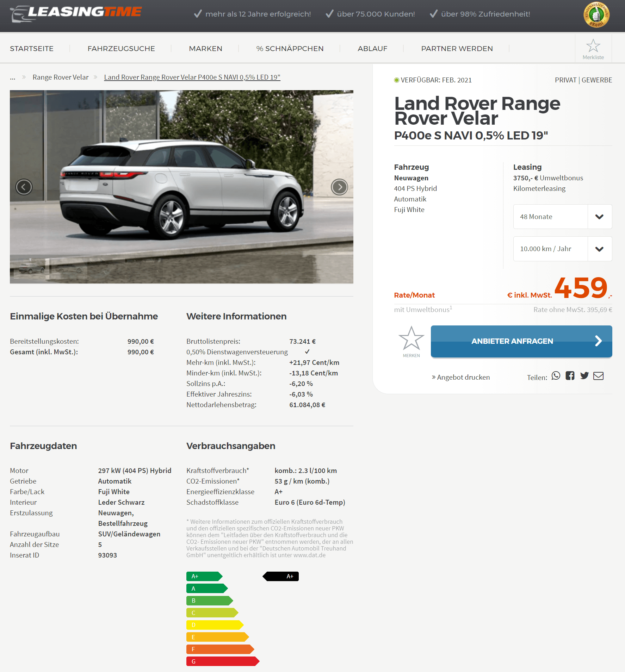This screenshot has height=672, width=625.
Task: Click the 459 monthly rate price
Action: click(581, 288)
